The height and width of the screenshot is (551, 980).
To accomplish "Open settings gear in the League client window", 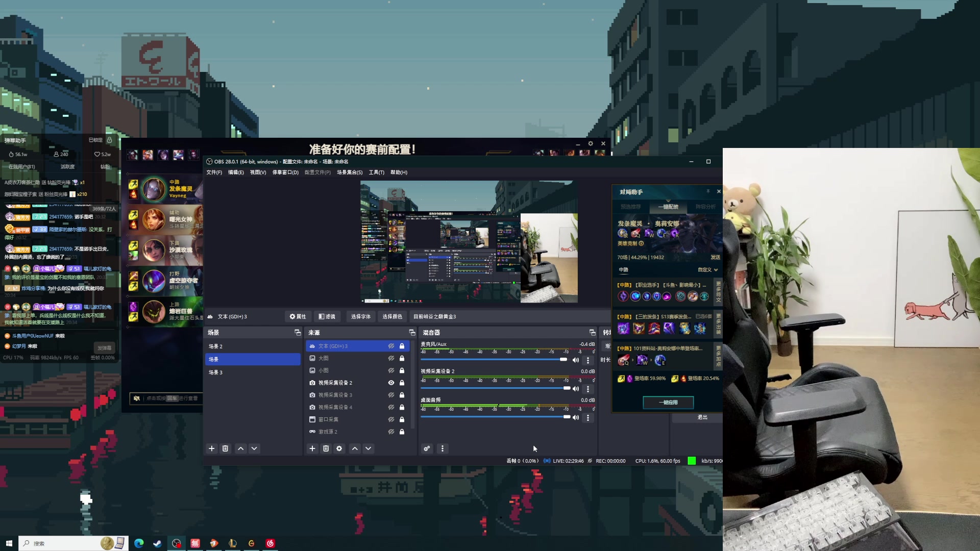I will [591, 144].
